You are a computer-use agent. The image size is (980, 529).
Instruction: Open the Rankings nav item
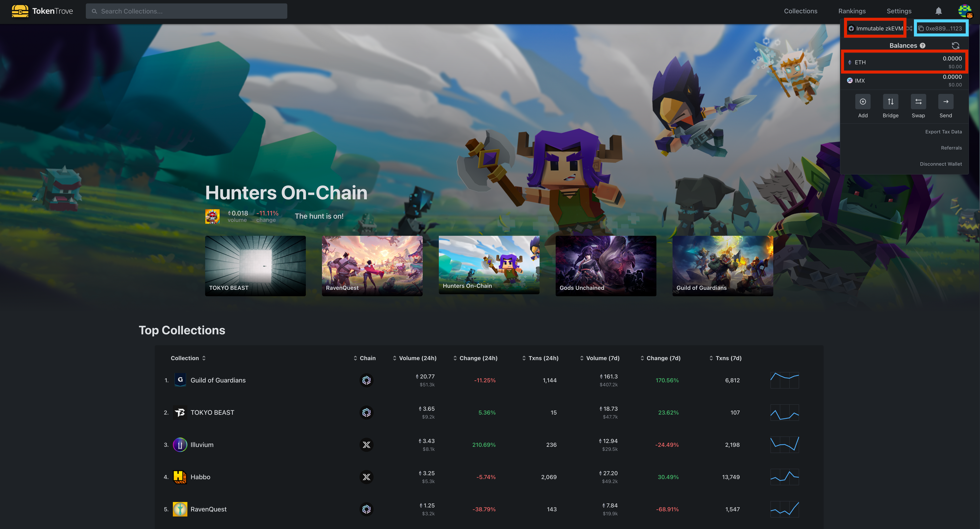[852, 11]
